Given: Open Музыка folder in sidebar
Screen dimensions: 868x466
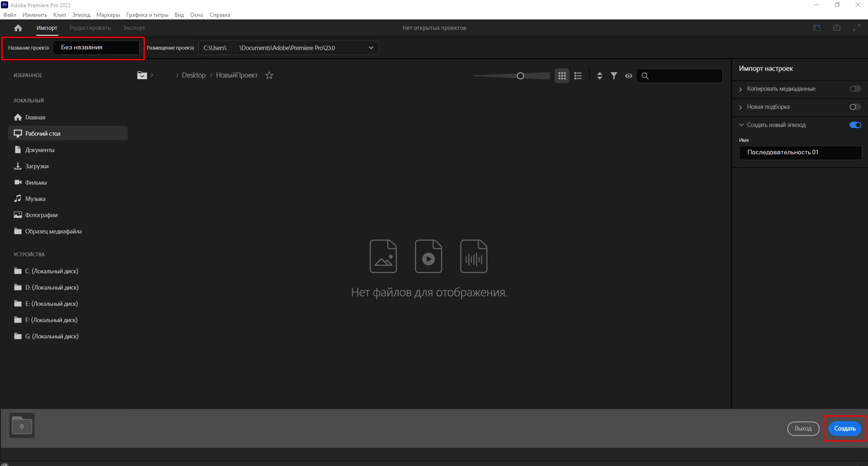Looking at the screenshot, I should tap(68, 199).
